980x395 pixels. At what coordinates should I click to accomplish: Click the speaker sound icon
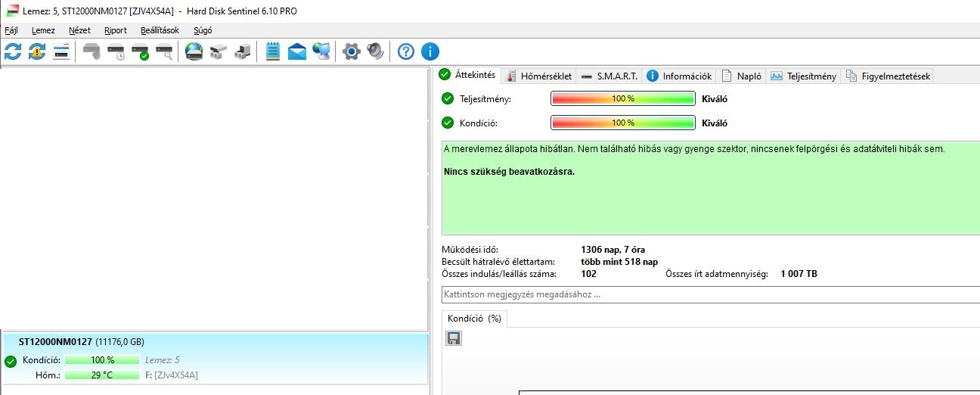coord(375,51)
